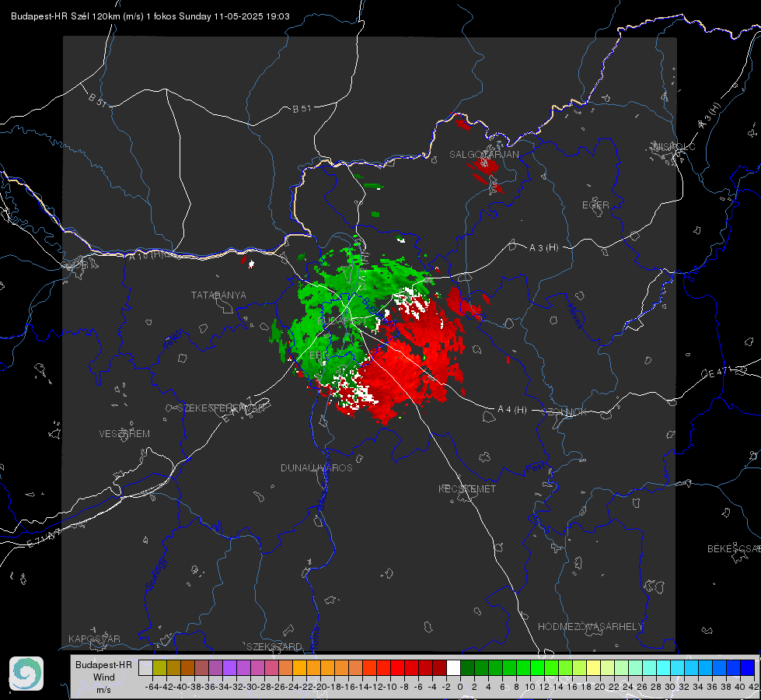Click the MISKOLC city label
This screenshot has width=761, height=700.
[674, 146]
